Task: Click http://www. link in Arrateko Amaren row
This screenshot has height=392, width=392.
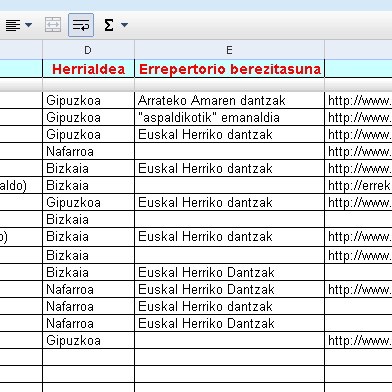Action: [x=359, y=100]
